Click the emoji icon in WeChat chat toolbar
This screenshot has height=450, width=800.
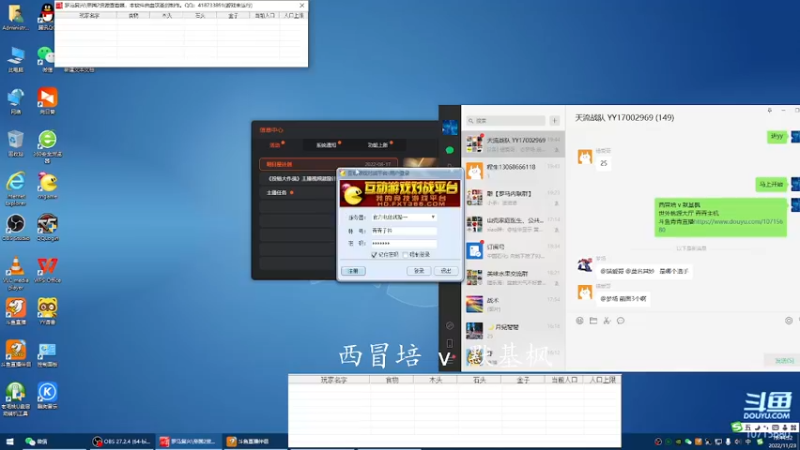pyautogui.click(x=580, y=320)
